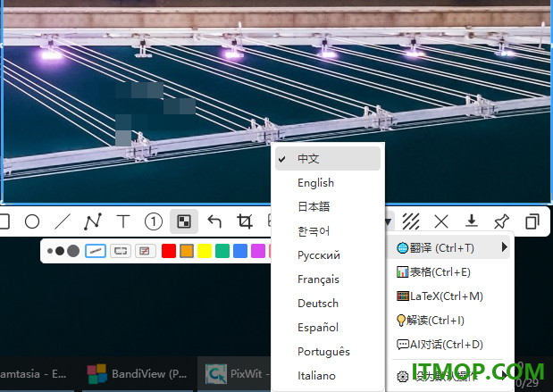This screenshot has height=392, width=553.
Task: Expand the 翻译 submenu arrow
Action: 505,247
